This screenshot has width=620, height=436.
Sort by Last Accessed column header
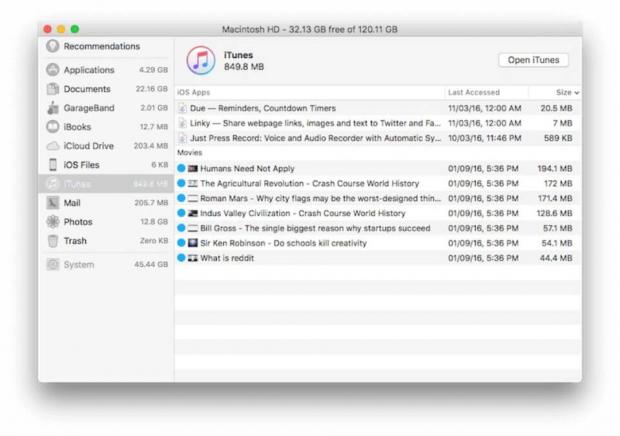click(474, 92)
